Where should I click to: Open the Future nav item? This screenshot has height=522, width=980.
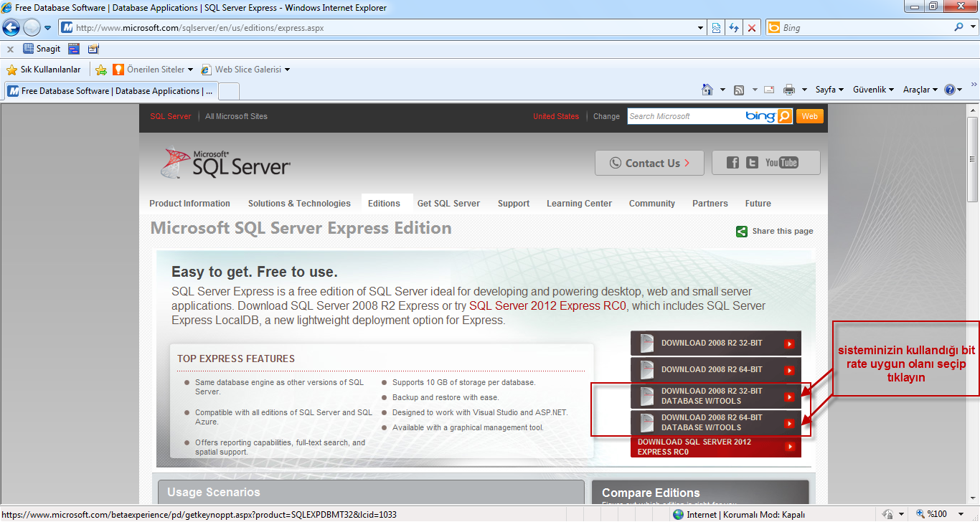(758, 204)
